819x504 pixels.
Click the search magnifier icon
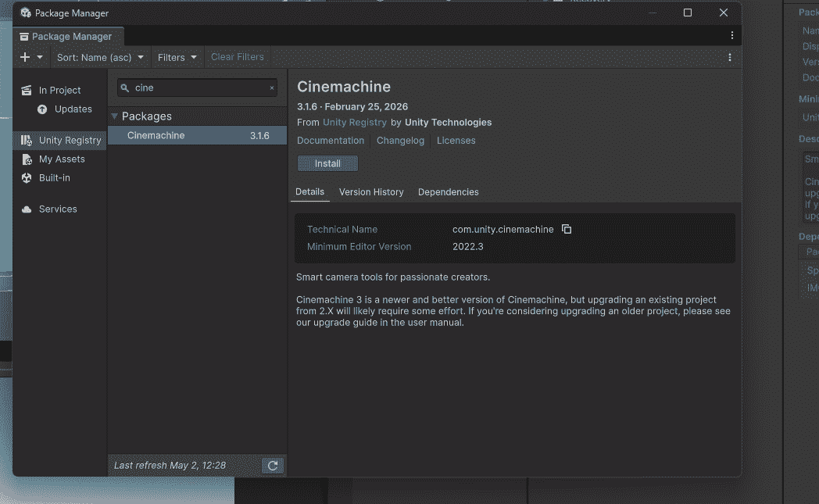click(x=124, y=88)
